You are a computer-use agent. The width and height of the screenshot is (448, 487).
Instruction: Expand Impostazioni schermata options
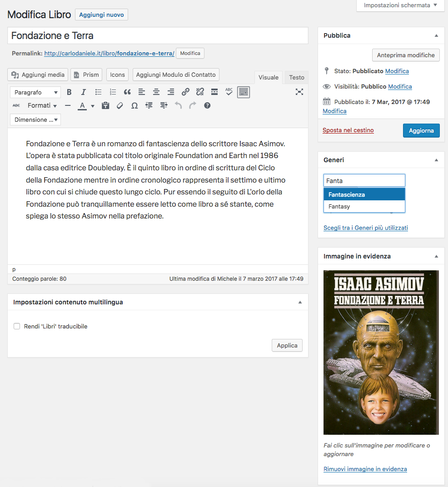[x=400, y=5]
